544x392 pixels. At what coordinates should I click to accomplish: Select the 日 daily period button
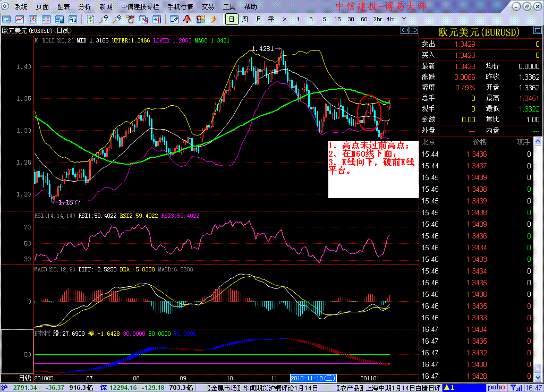pyautogui.click(x=232, y=20)
